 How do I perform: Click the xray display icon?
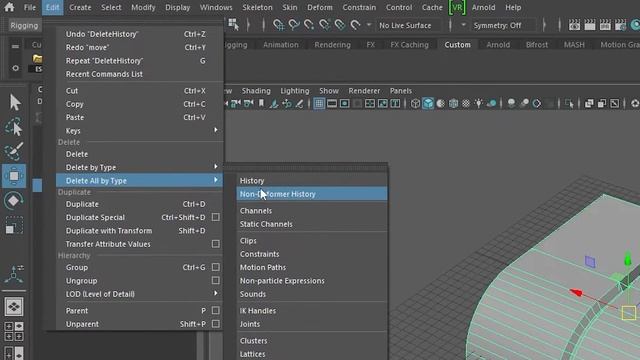click(589, 104)
